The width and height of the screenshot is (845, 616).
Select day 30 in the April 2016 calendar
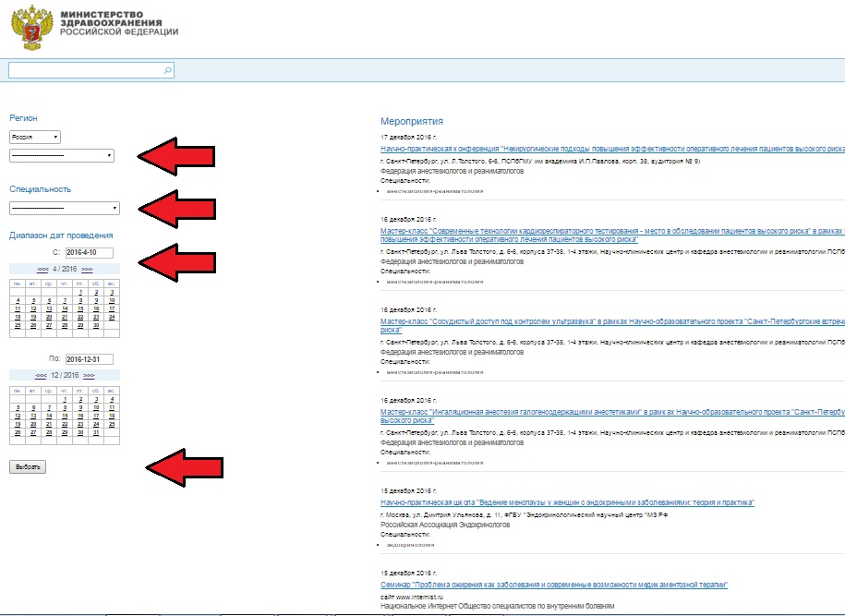point(96,325)
